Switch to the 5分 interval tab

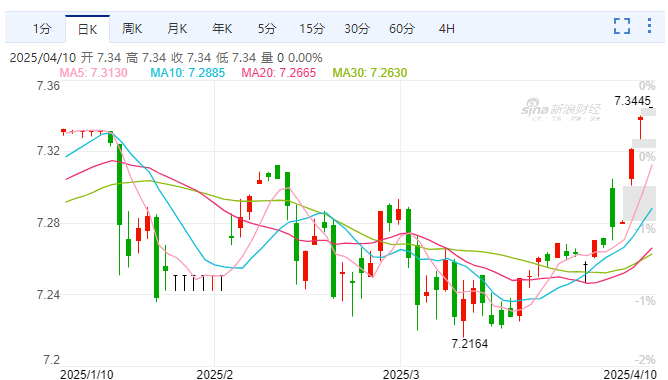267,29
